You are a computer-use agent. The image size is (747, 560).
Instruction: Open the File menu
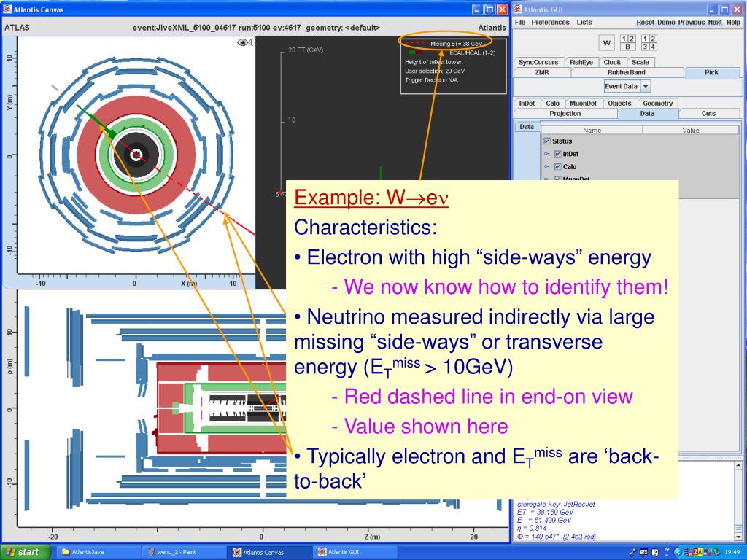pos(519,23)
